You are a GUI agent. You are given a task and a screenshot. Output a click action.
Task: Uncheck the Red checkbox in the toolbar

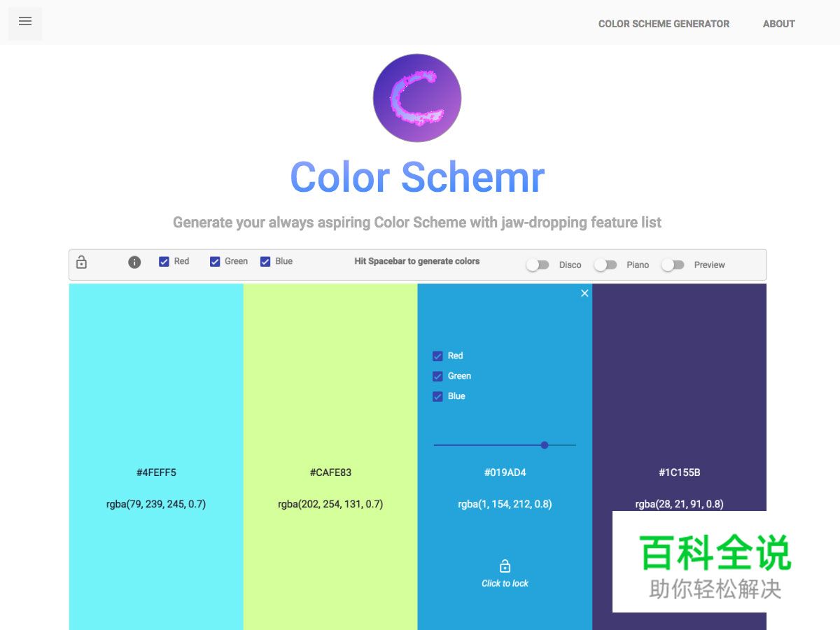[162, 261]
